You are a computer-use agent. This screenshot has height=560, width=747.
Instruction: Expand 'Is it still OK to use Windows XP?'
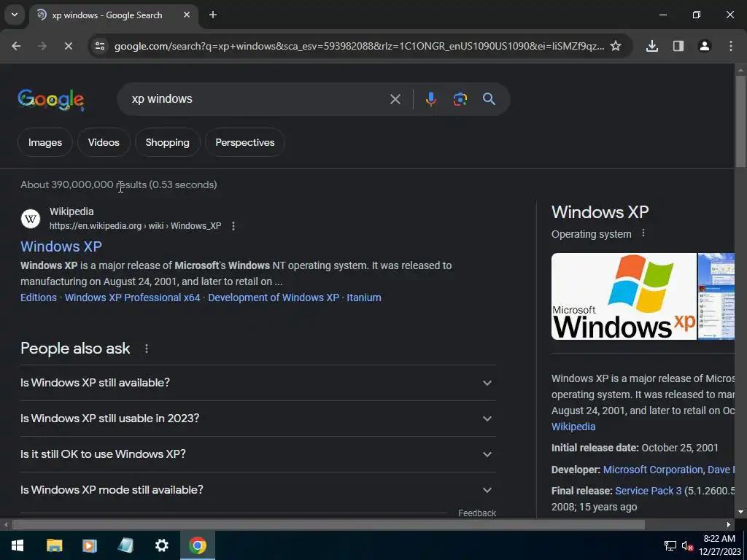pyautogui.click(x=258, y=454)
